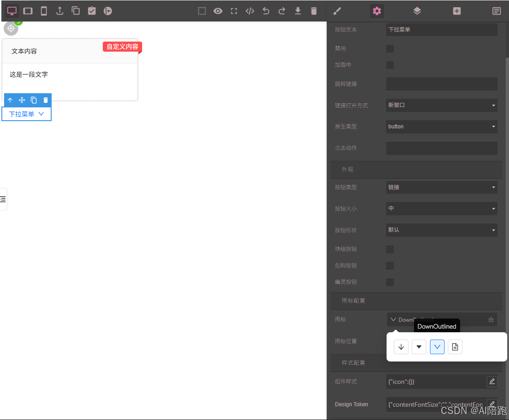This screenshot has height=420, width=509.
Task: Click the clipboard check icon
Action: tap(92, 11)
